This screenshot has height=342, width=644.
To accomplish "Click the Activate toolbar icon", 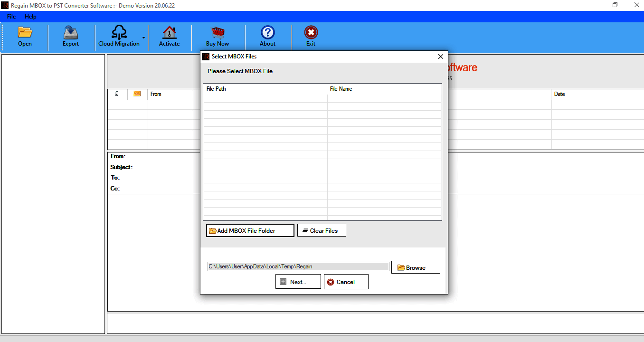I will [169, 32].
